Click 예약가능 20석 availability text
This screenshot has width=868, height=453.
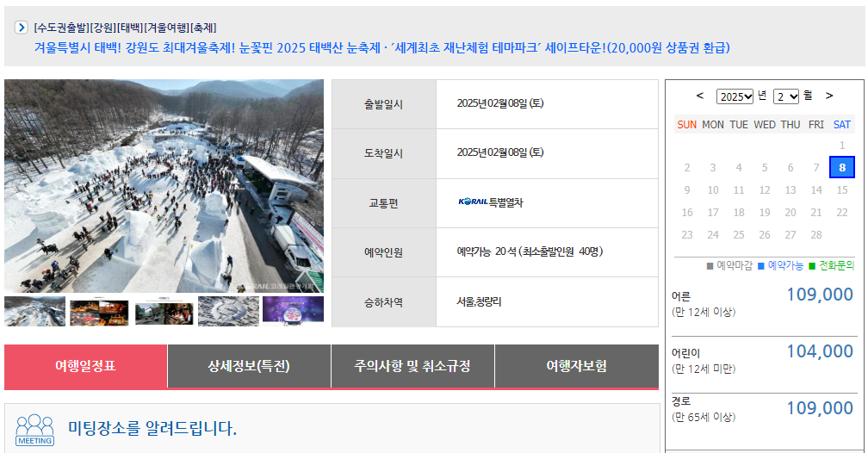tap(486, 251)
